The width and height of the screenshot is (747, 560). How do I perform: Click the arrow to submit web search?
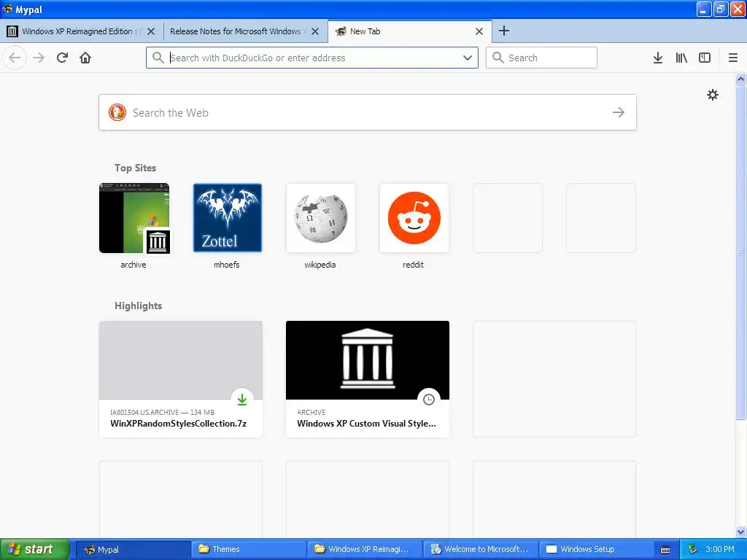tap(619, 112)
